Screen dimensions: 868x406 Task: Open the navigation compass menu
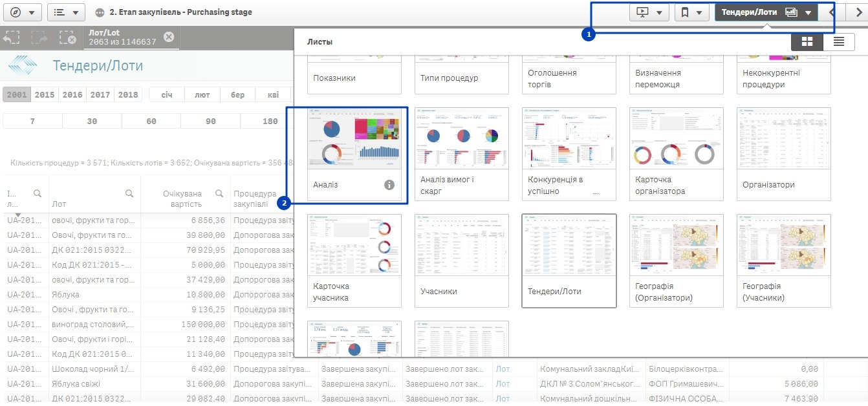click(x=23, y=12)
